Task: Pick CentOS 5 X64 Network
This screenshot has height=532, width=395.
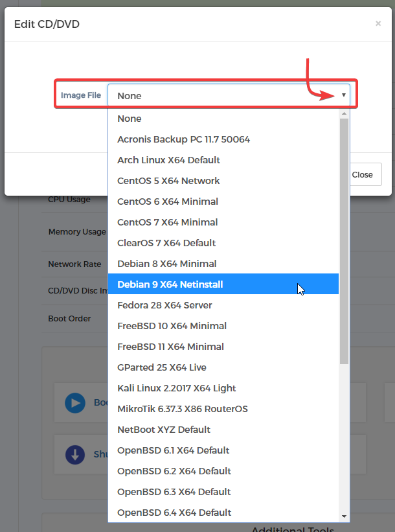Action: click(223, 181)
